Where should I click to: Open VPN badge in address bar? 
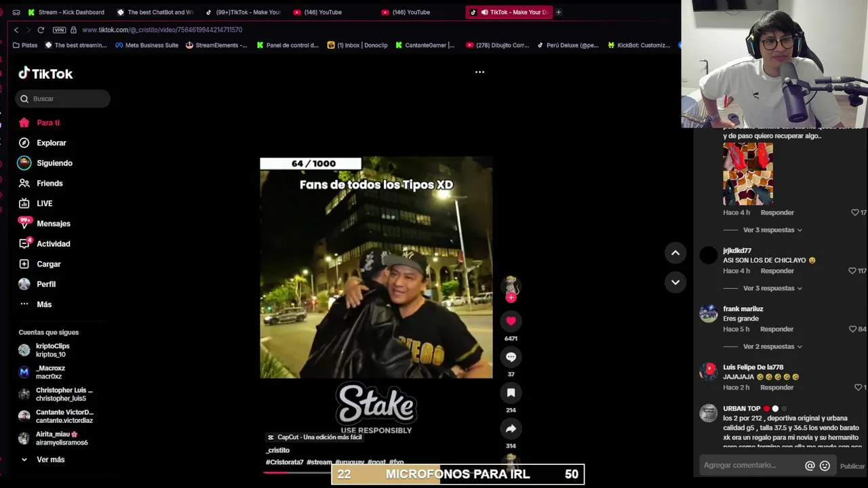59,30
